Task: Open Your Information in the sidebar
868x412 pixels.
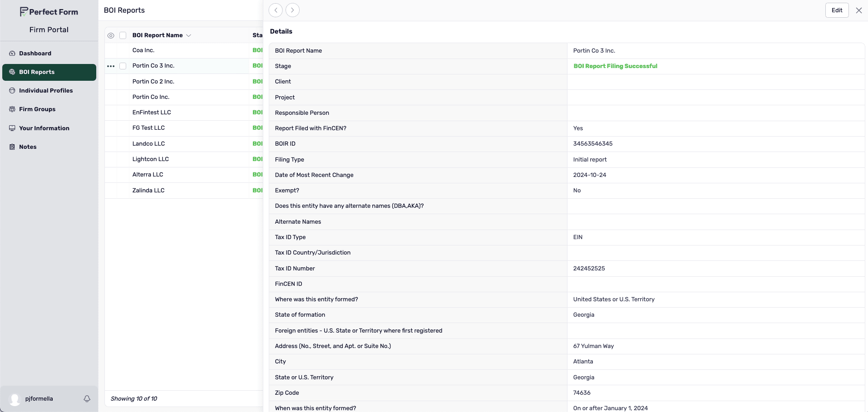Action: pos(49,128)
